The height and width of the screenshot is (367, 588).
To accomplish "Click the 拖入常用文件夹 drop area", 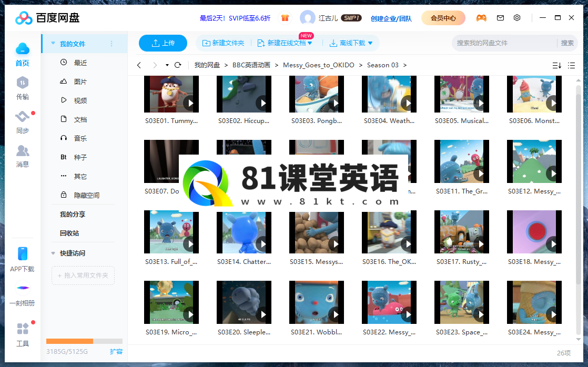I will click(x=83, y=276).
